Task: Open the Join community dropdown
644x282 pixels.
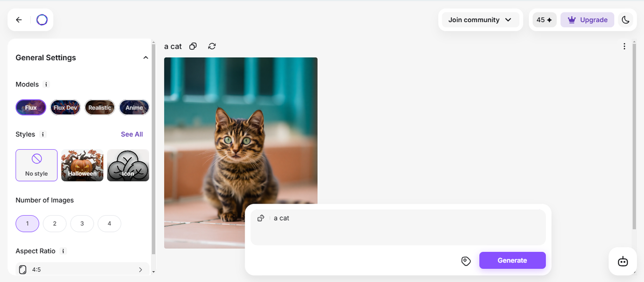Action: 480,20
